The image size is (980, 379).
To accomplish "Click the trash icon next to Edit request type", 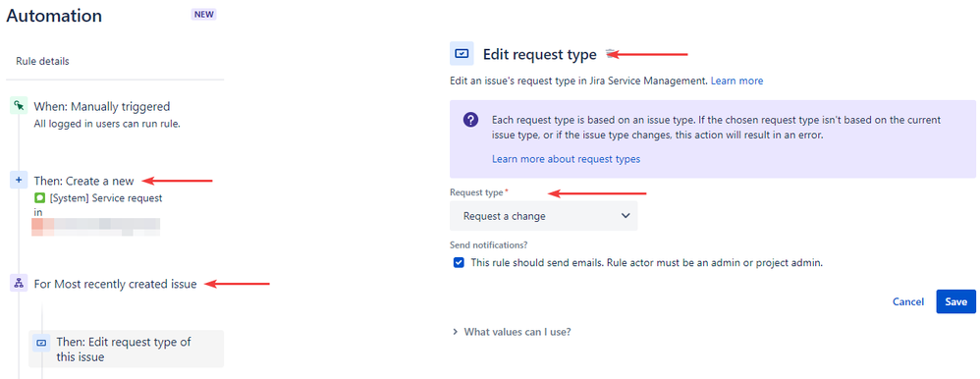I will [x=611, y=54].
